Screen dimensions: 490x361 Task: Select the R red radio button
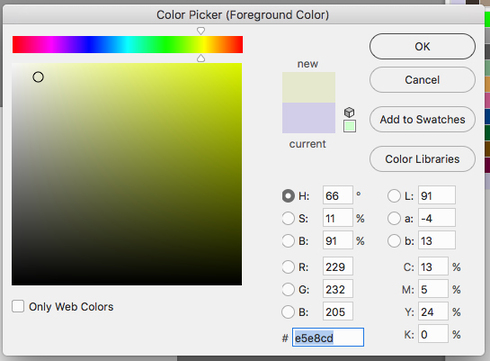[288, 267]
